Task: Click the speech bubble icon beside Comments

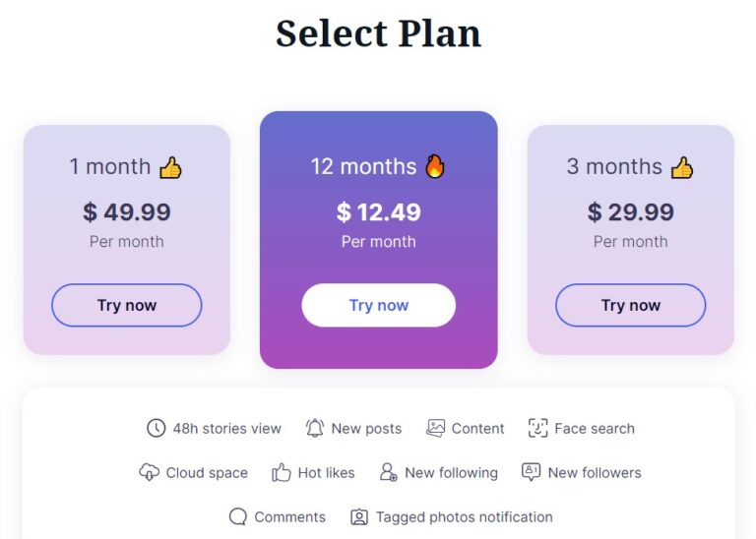Action: [237, 516]
